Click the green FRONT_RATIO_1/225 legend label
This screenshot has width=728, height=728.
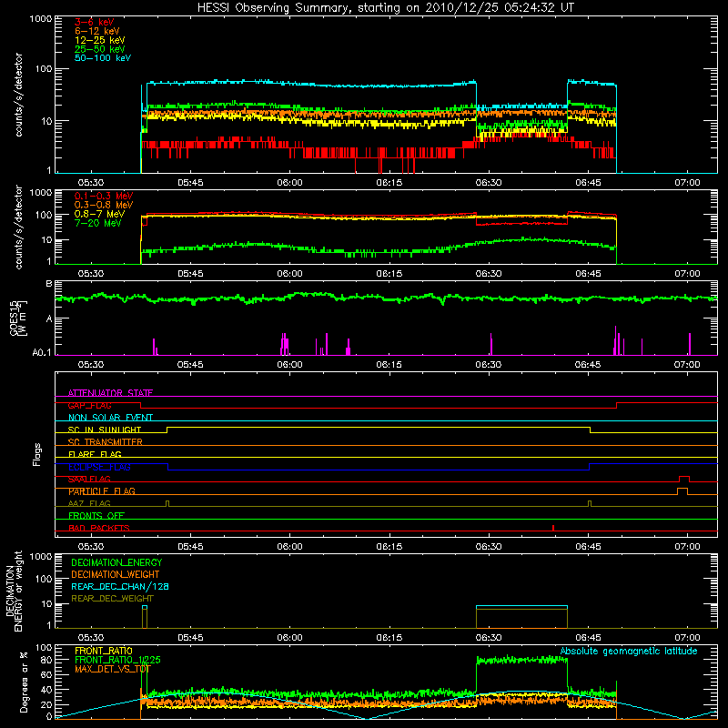tap(117, 660)
